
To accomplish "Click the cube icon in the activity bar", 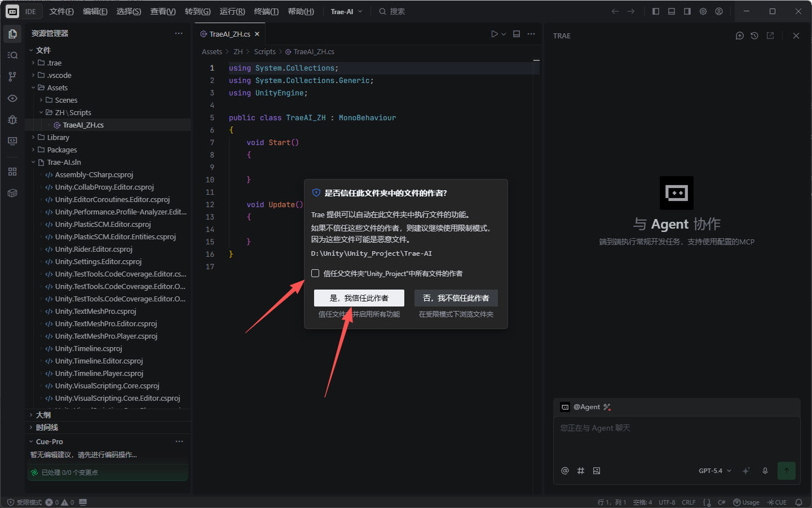I will [x=12, y=193].
